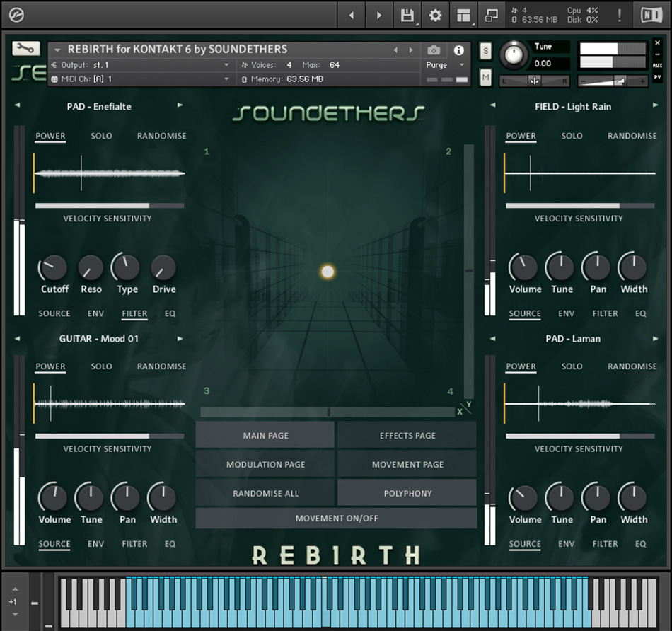
Task: Open the MODULATION PAGE
Action: (265, 464)
